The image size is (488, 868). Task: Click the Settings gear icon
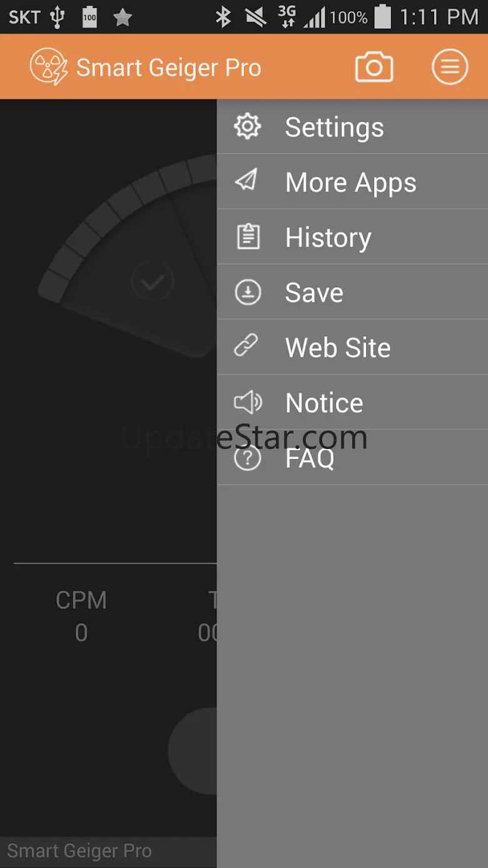(x=248, y=127)
